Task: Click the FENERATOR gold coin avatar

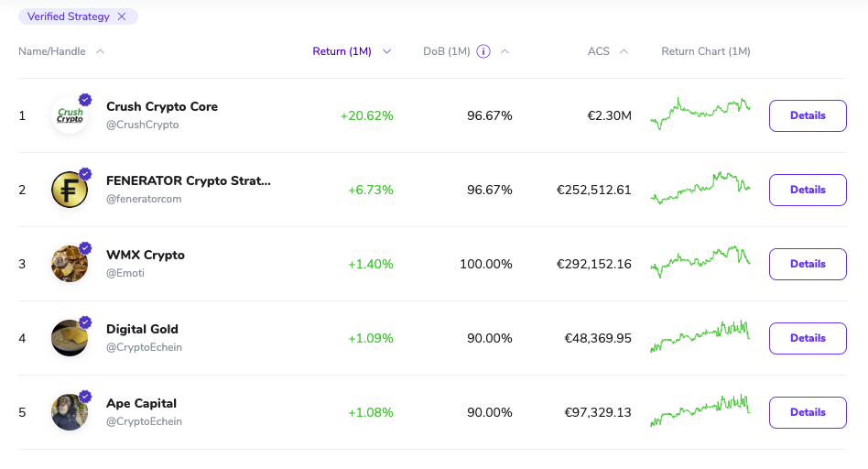Action: tap(70, 191)
